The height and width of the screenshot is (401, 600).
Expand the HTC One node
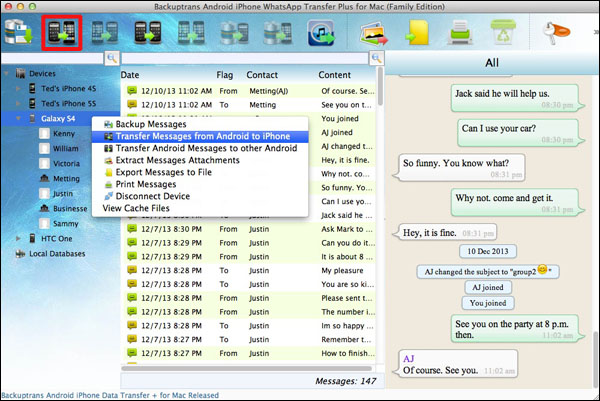(x=18, y=238)
